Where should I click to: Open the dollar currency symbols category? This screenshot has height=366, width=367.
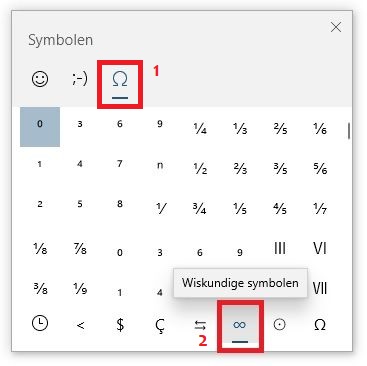120,324
